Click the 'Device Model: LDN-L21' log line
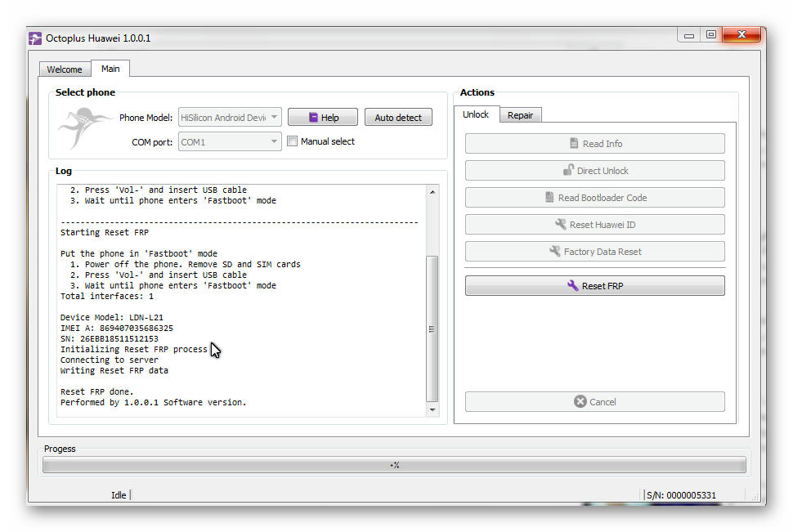This screenshot has height=532, width=793. click(112, 318)
